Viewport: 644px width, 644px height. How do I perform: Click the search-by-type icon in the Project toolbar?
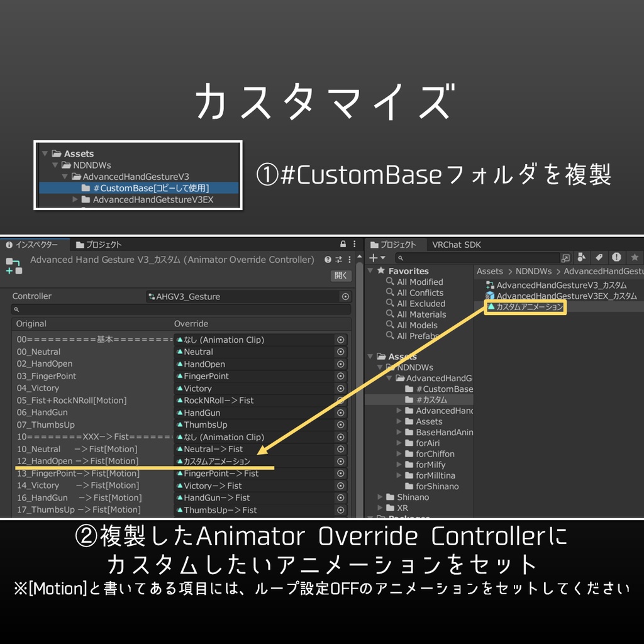point(581,257)
